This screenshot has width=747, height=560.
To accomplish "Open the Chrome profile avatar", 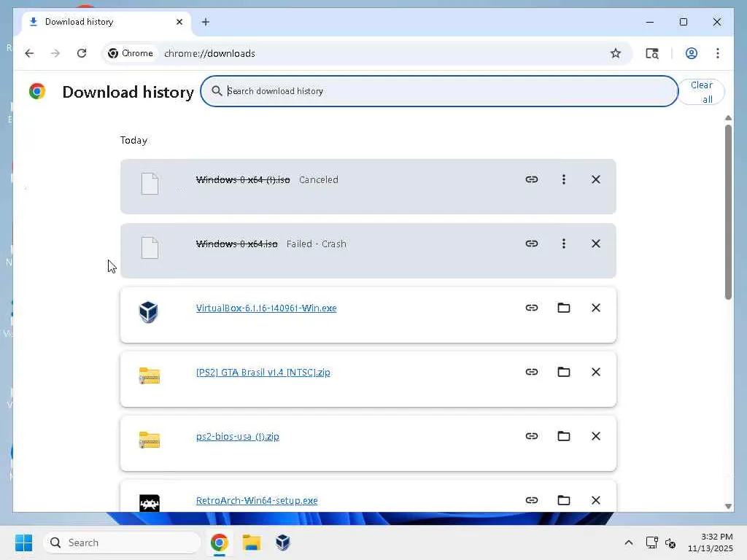I will pyautogui.click(x=692, y=53).
